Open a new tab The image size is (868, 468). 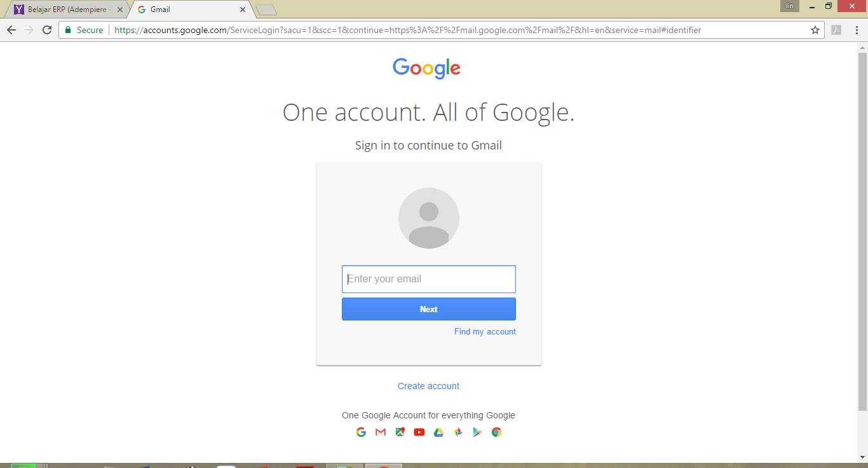(x=266, y=10)
